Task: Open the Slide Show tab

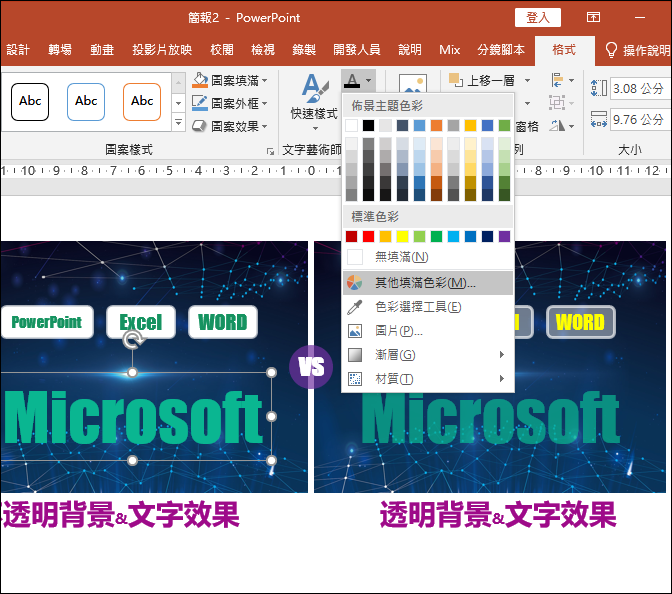Action: point(162,50)
